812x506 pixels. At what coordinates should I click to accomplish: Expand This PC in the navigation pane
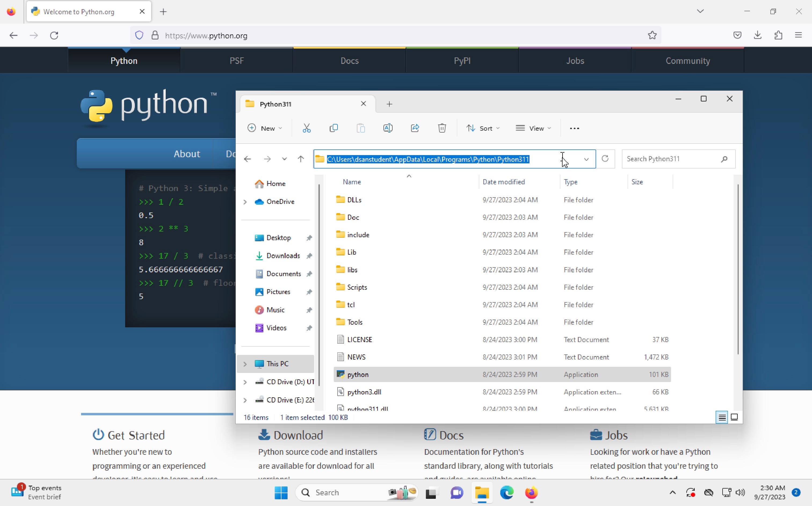[x=245, y=364]
